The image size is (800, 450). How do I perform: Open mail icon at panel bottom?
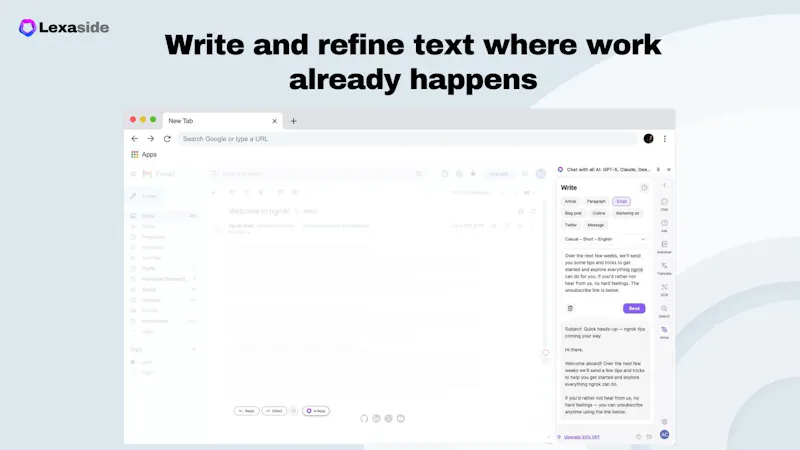point(649,437)
